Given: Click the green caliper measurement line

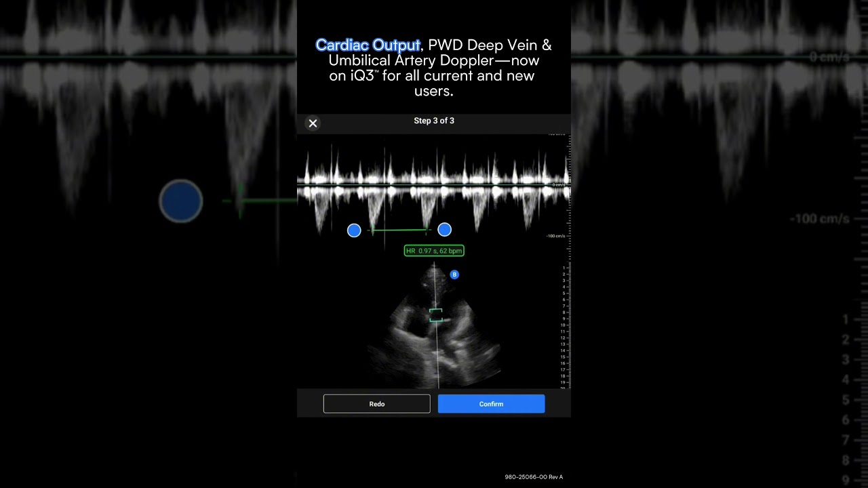Looking at the screenshot, I should [x=399, y=230].
